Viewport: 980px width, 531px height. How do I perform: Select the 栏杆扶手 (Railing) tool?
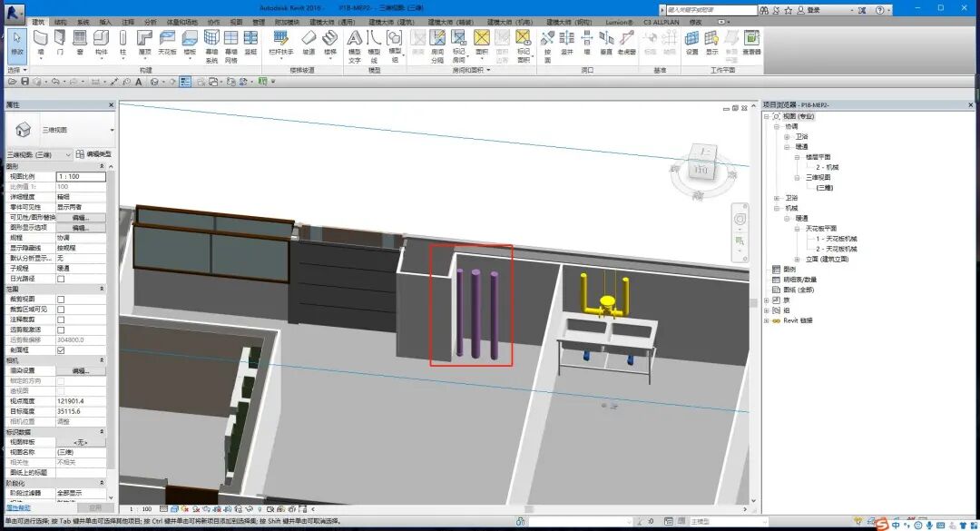tap(281, 43)
